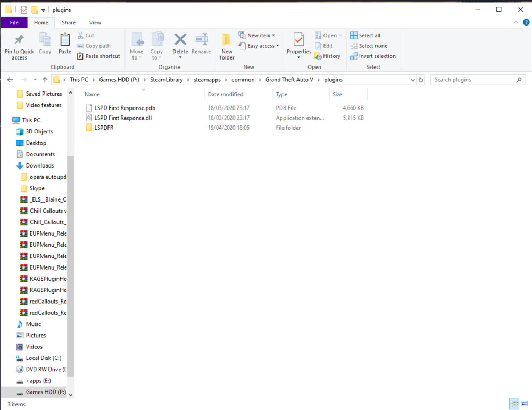Expand address bar history dropdown
This screenshot has width=532, height=410.
pos(413,80)
